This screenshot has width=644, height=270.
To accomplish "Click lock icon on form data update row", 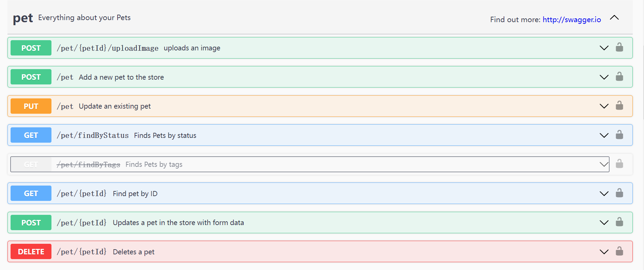I will point(619,222).
